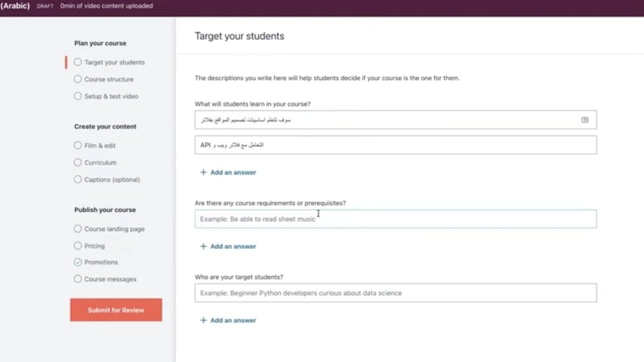Select Course structure step circle
Viewport: 644px width, 362px height.
click(x=77, y=79)
